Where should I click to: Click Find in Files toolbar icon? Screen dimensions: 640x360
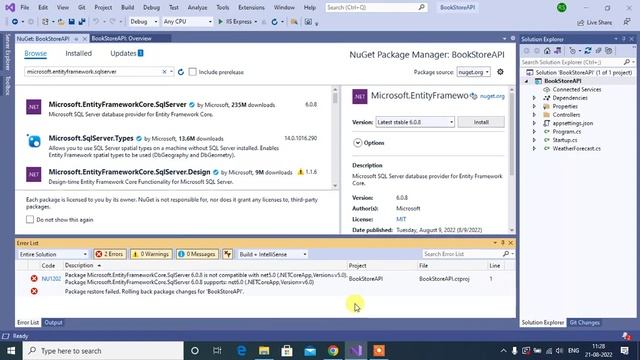pos(294,22)
